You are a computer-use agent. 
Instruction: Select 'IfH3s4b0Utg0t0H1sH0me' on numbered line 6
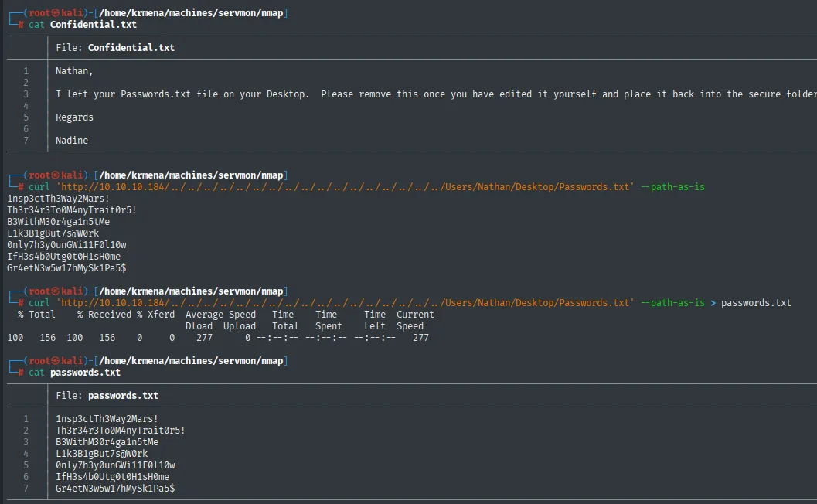113,476
